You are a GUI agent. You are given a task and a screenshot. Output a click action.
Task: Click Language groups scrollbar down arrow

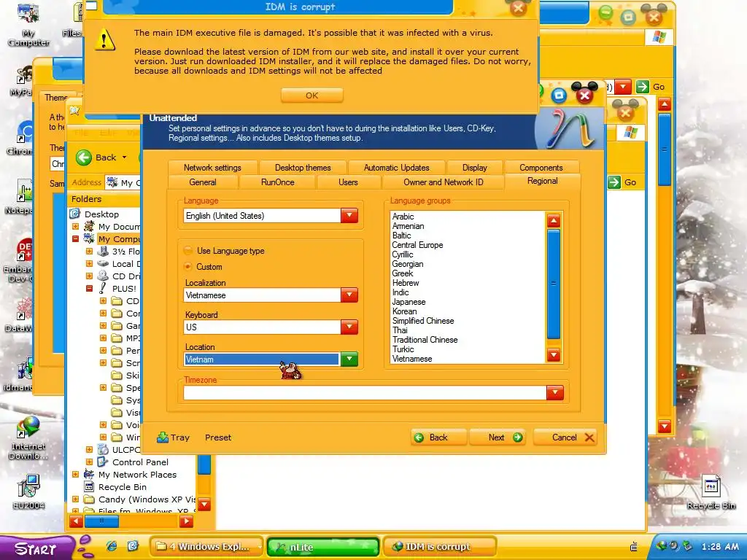point(554,355)
